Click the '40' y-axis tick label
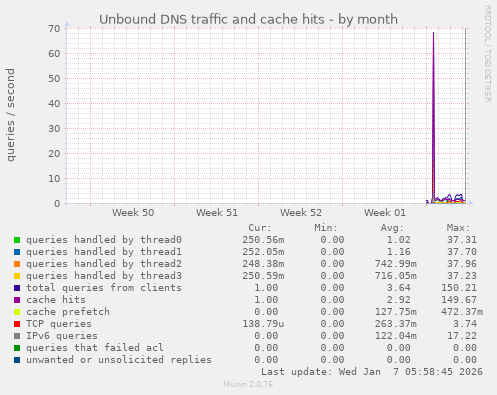497x395 pixels. (x=54, y=103)
